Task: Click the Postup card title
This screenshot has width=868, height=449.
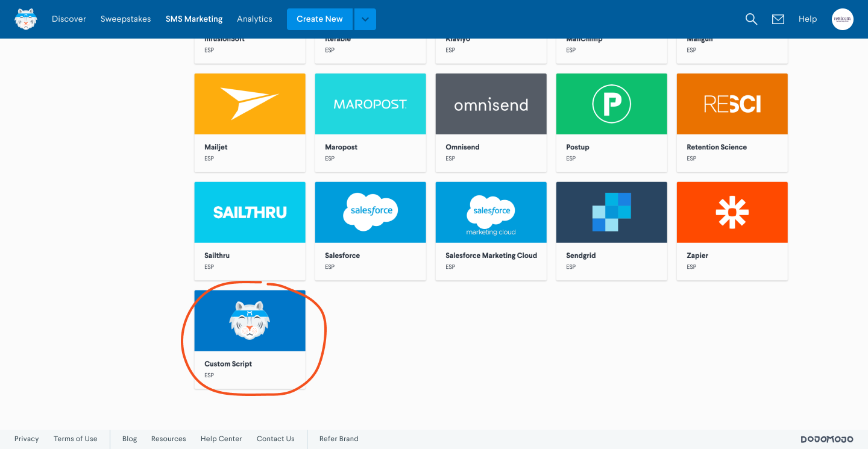Action: (577, 147)
